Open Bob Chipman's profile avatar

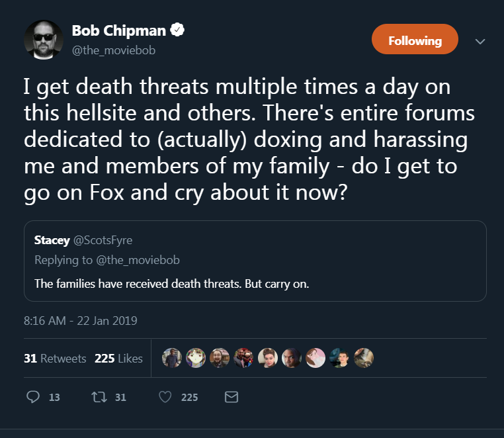tap(44, 40)
